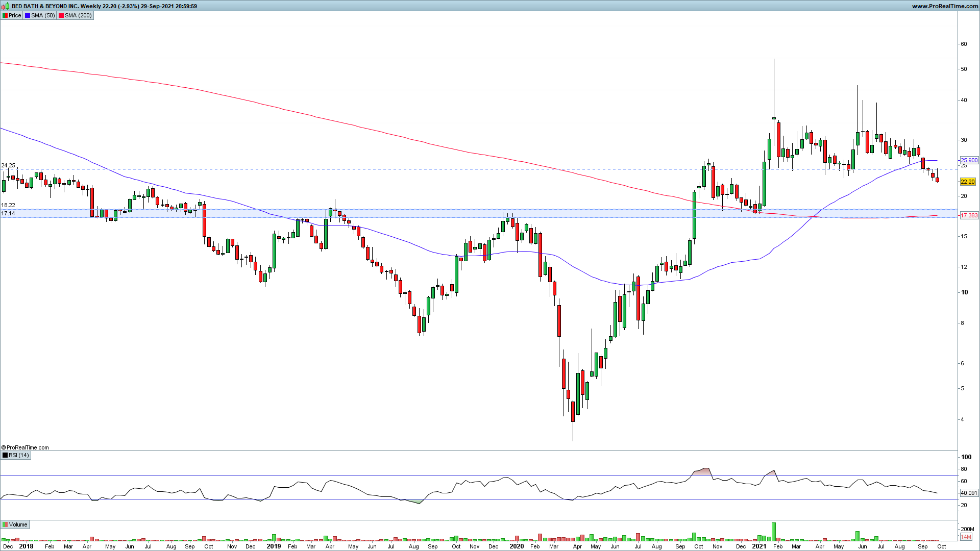Click the blue SMA (50) color swatch
Screen dimensions: 980x551
click(28, 15)
